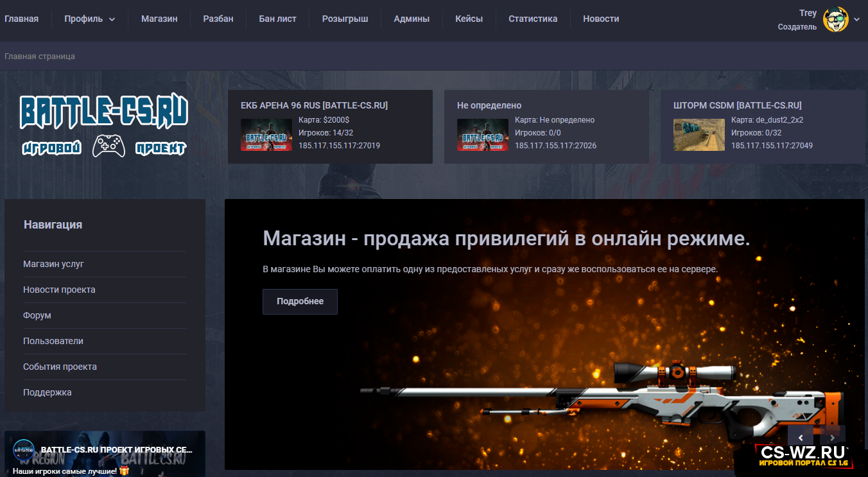This screenshot has width=868, height=477.
Task: Open the Кейсы page
Action: pos(469,19)
